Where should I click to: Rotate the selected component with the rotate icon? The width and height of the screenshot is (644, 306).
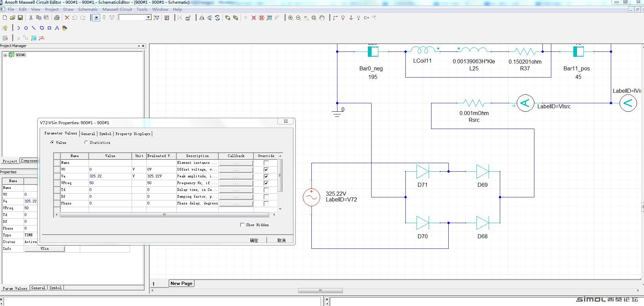218,18
